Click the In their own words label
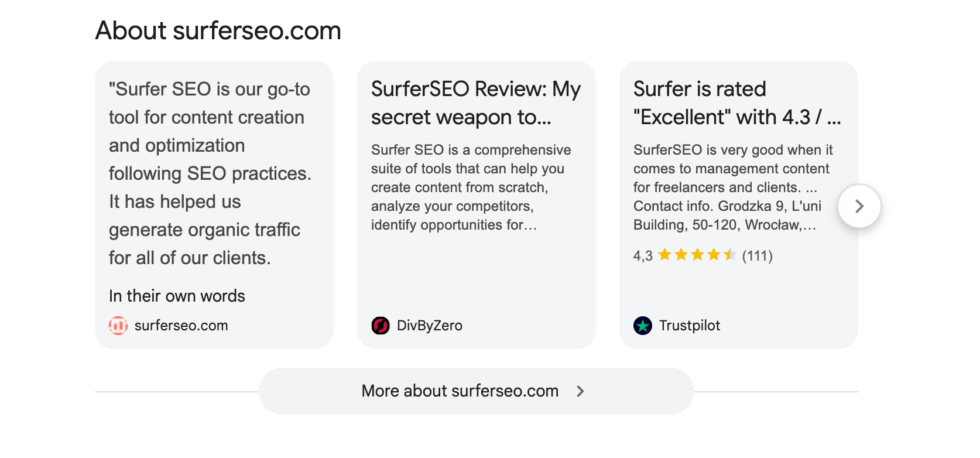The height and width of the screenshot is (458, 980). point(177,296)
